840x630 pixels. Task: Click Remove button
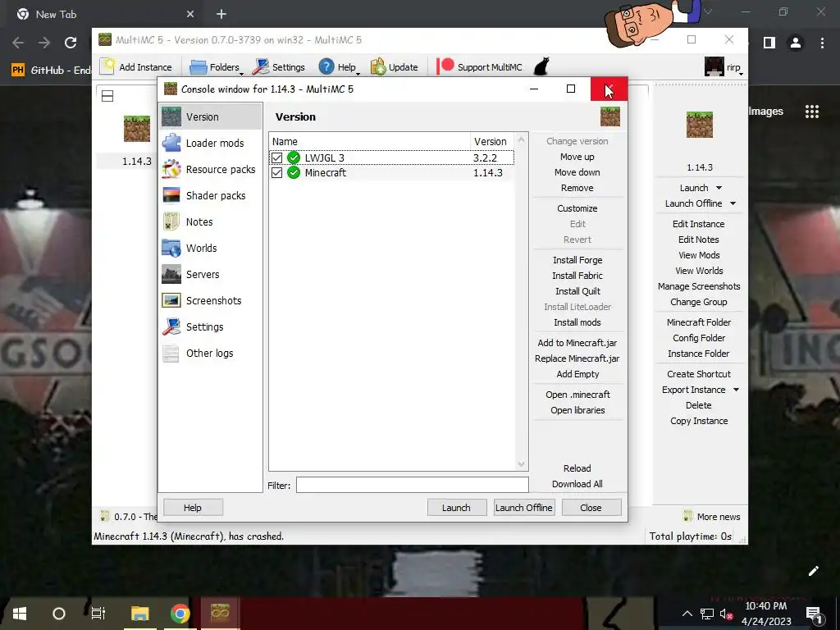click(x=577, y=188)
